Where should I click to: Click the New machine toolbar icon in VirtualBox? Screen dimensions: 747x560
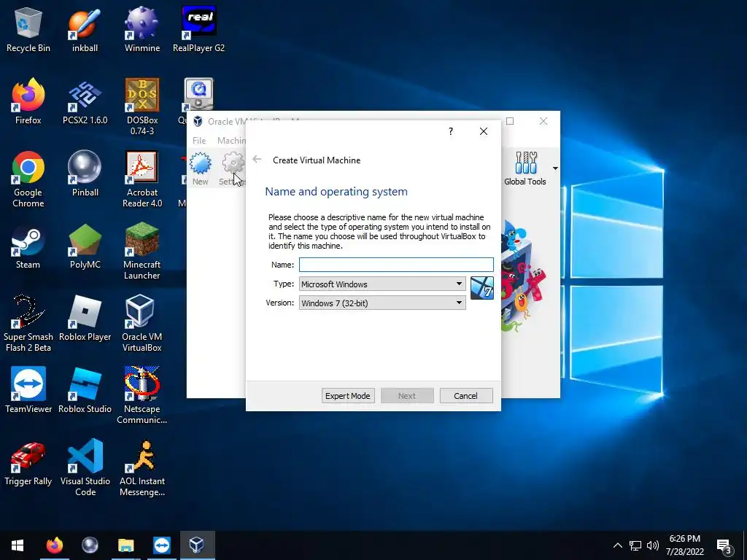pos(200,168)
